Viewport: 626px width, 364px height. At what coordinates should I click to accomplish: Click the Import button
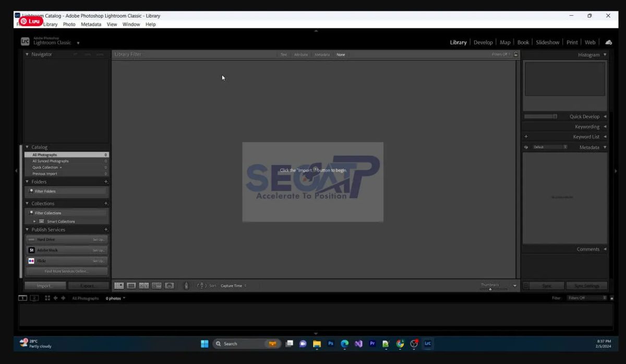click(x=45, y=286)
